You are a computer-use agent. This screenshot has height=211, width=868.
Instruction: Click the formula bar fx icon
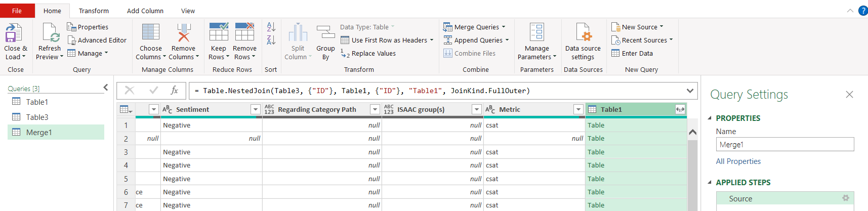[x=174, y=91]
